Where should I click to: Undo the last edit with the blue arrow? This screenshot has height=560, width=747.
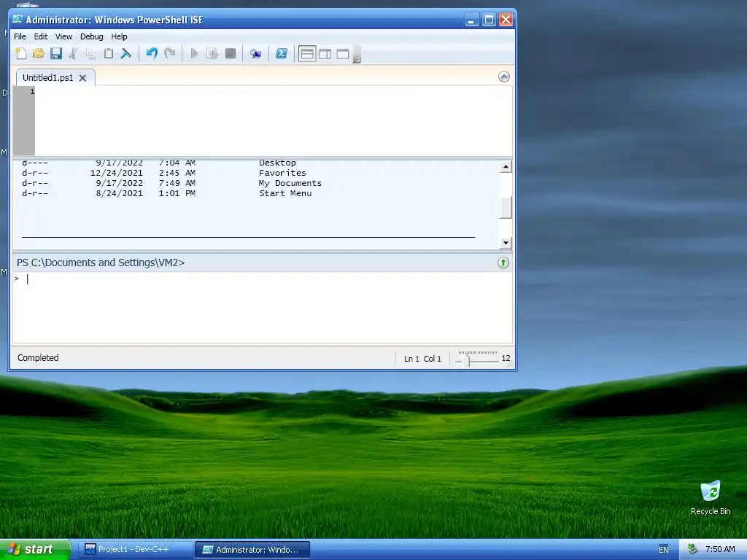tap(152, 54)
